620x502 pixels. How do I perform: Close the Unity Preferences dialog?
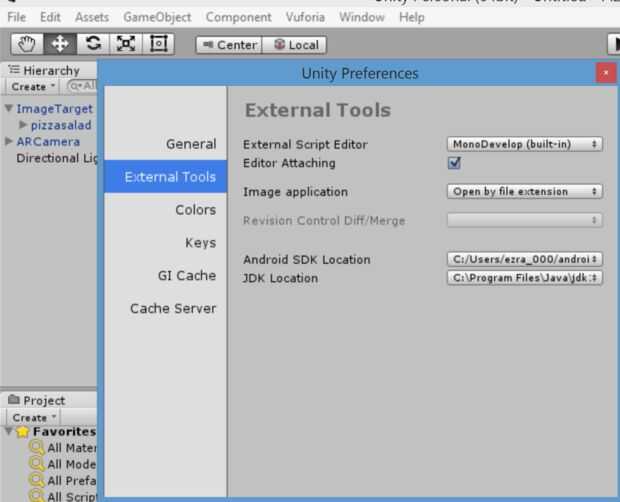605,73
